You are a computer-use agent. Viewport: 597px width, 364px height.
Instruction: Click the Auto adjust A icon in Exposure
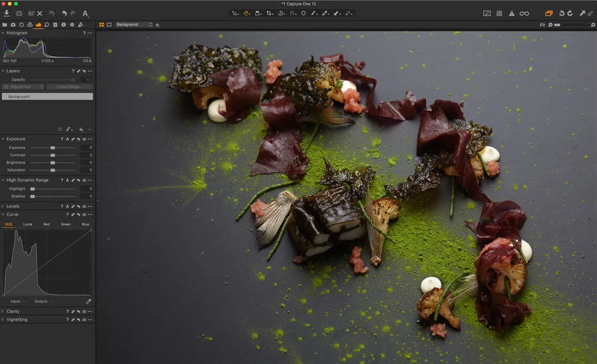click(67, 139)
